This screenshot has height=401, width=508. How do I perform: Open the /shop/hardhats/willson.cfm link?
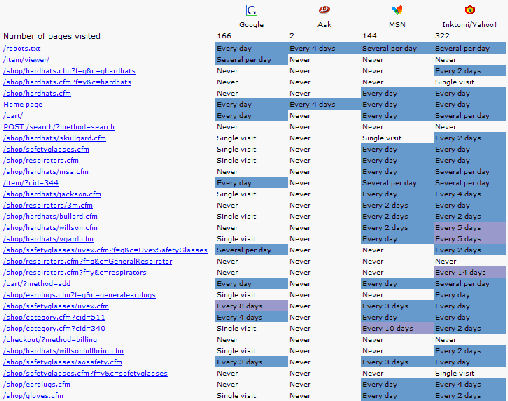click(x=50, y=228)
